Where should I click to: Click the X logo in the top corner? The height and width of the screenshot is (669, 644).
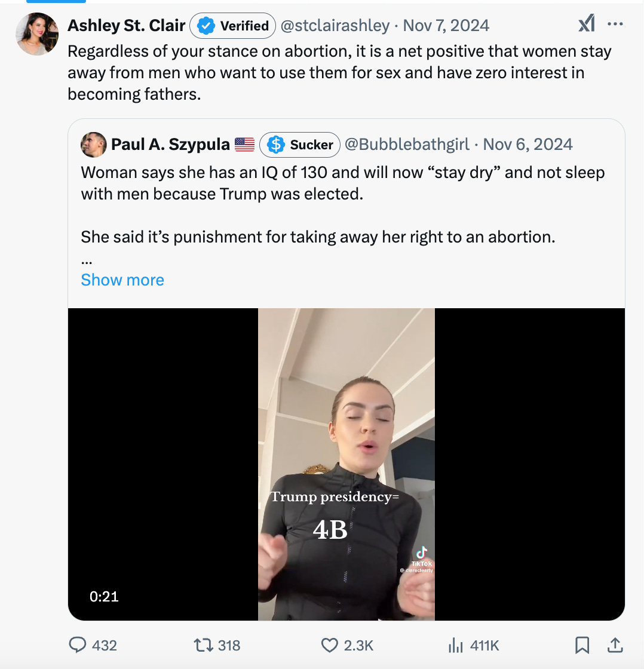coord(586,23)
